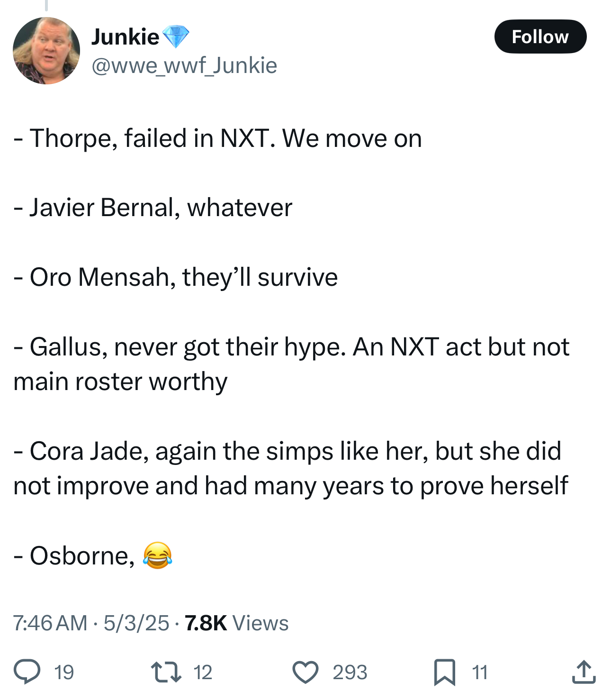
Task: Click the laughing emoji after Osborne
Action: click(x=157, y=555)
